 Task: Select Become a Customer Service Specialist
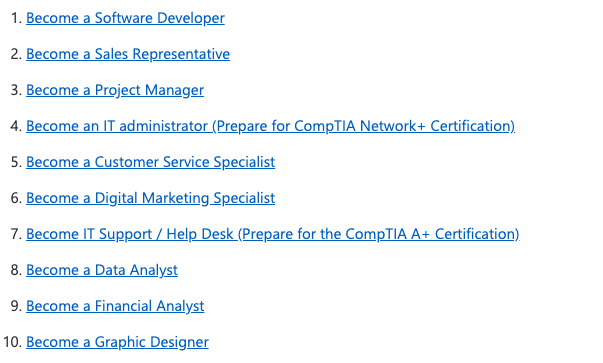coord(151,162)
